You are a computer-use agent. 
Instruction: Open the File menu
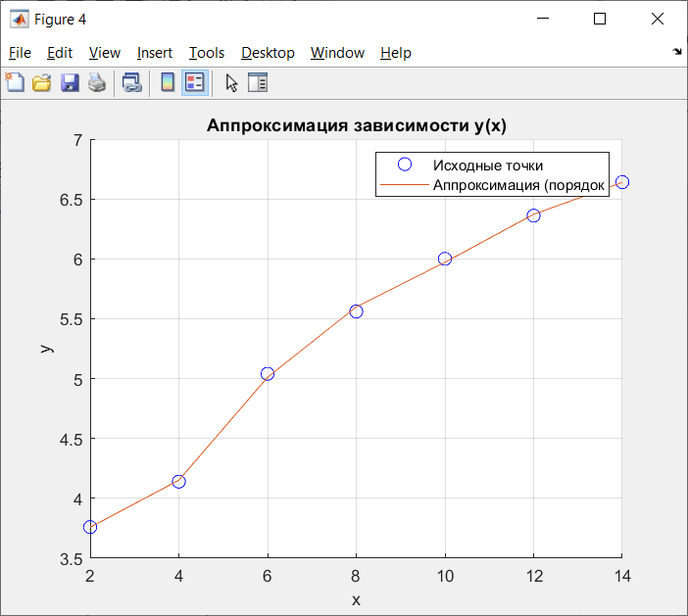coord(20,53)
